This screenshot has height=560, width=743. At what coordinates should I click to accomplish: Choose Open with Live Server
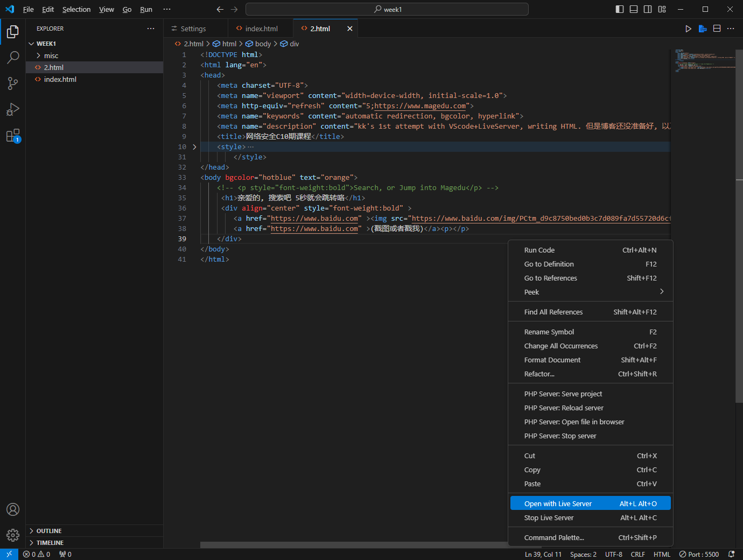(590, 503)
